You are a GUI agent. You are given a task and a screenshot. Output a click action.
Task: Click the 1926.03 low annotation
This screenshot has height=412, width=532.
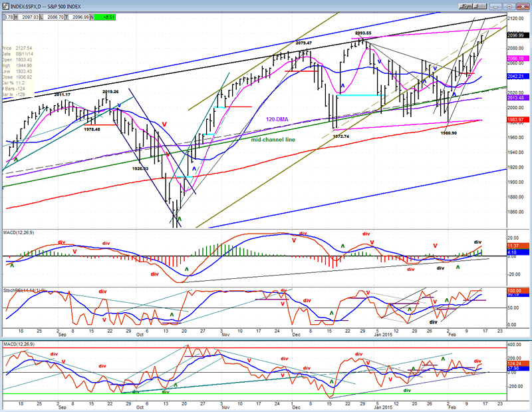pos(140,168)
